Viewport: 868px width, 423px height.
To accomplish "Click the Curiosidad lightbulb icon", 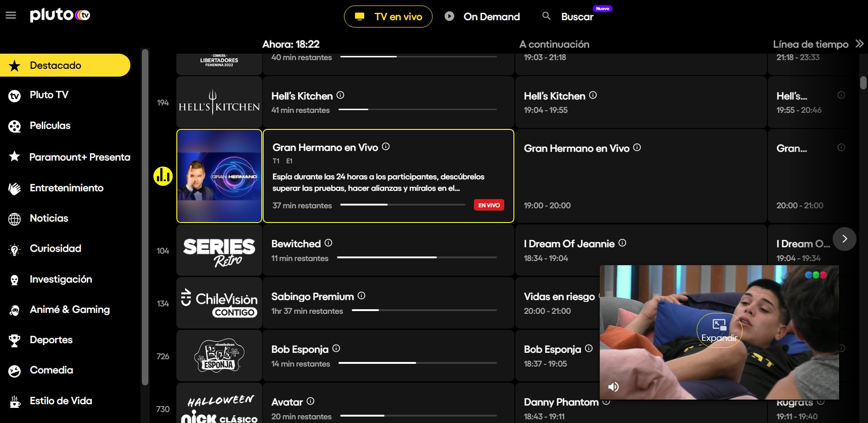I will coord(15,250).
